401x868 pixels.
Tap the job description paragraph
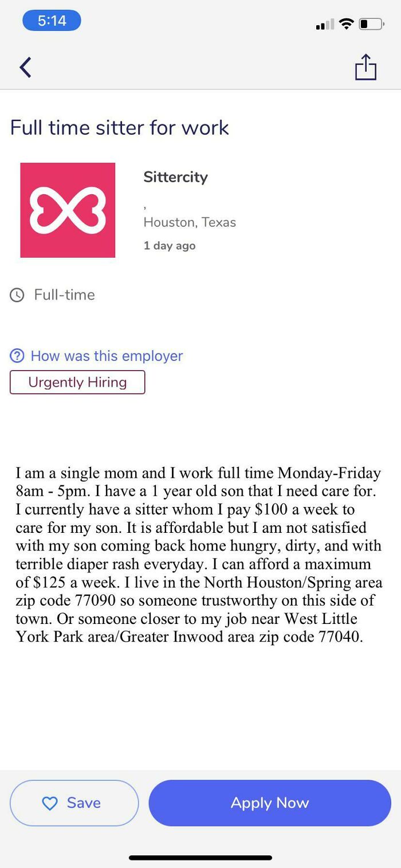point(200,556)
